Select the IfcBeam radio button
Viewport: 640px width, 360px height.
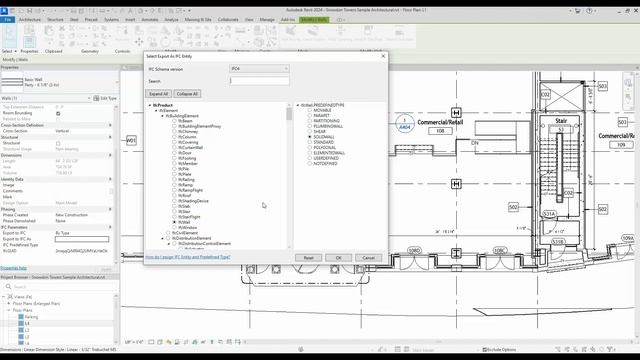pyautogui.click(x=174, y=121)
